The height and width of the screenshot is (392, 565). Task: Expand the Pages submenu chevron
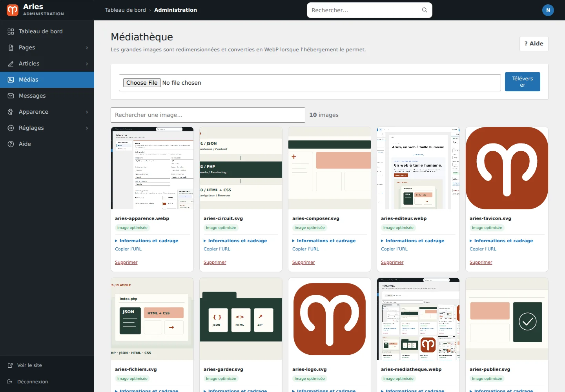(87, 48)
